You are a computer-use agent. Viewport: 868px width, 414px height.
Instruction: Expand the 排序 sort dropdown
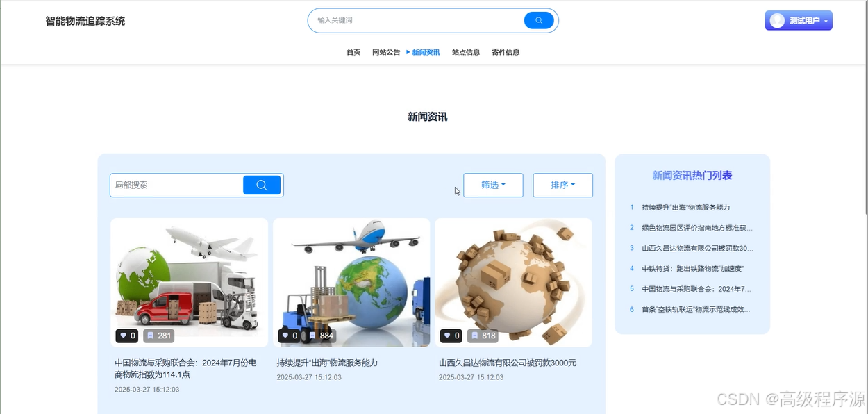click(x=563, y=185)
